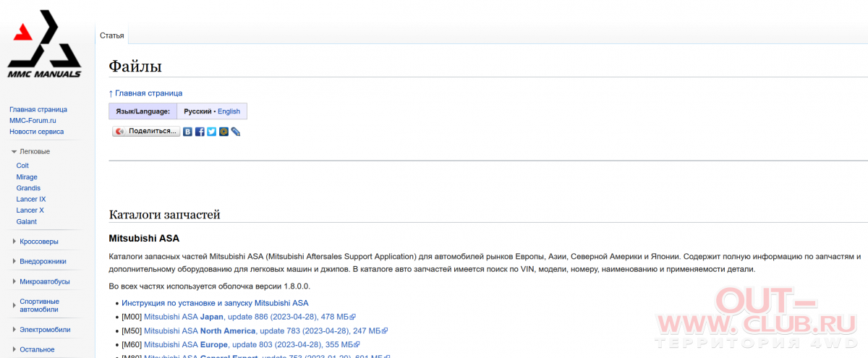Open the Lancer X model page
Image resolution: width=868 pixels, height=358 pixels.
tap(30, 210)
